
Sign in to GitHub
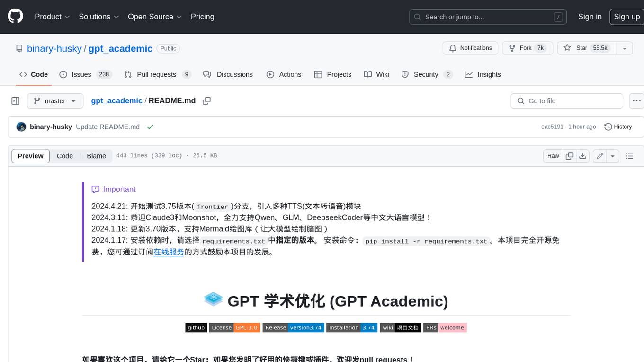point(590,17)
